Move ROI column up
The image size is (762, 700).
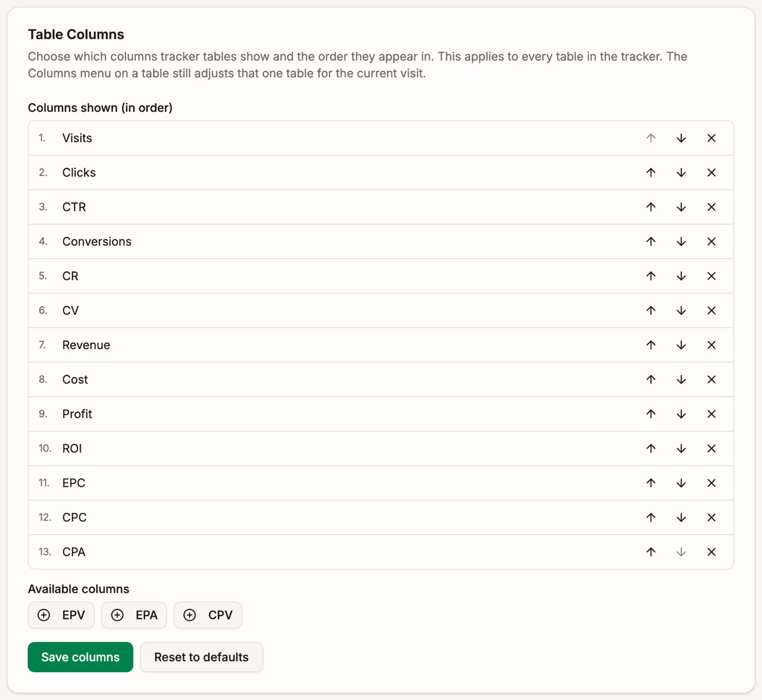tap(651, 449)
